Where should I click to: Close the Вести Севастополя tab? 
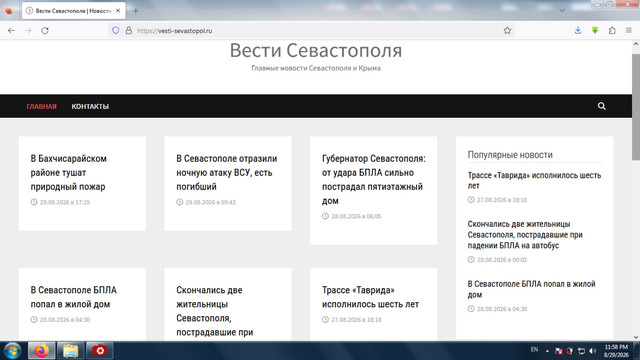(118, 11)
